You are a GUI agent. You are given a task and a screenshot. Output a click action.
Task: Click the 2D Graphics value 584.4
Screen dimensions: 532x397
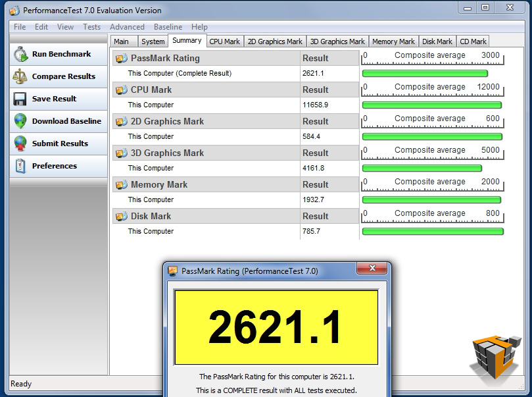pyautogui.click(x=311, y=136)
